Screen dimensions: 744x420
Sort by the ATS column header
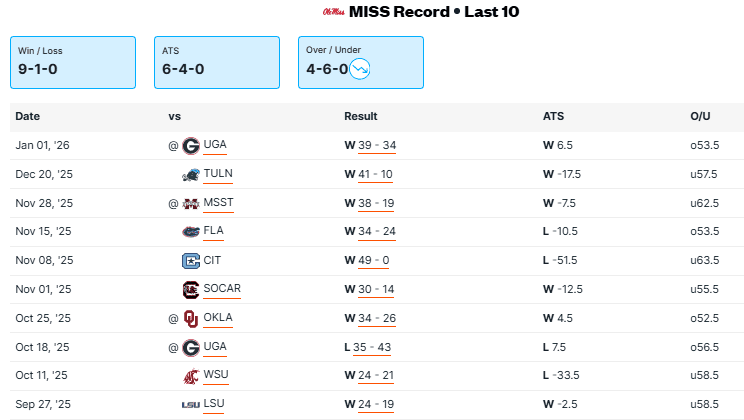553,117
